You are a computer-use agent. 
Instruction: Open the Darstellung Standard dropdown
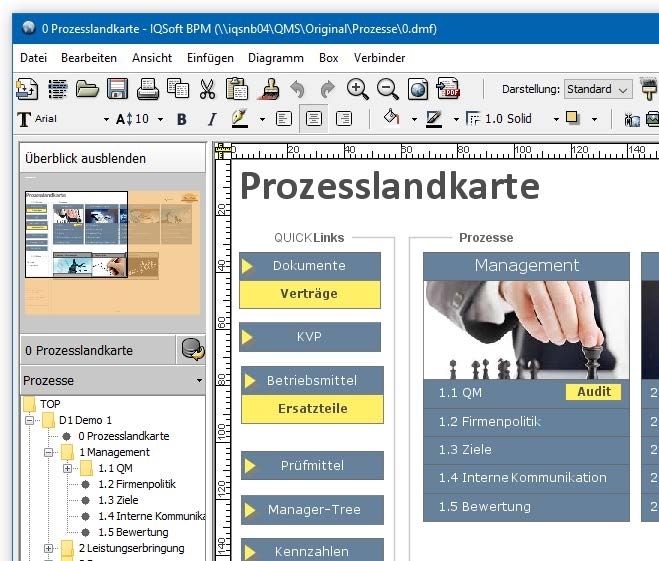pos(598,89)
